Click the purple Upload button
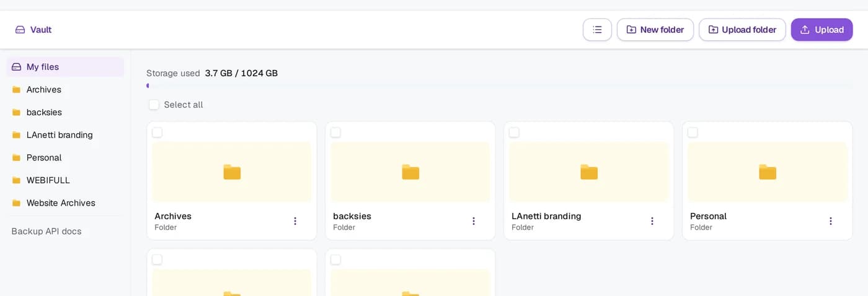 pos(821,30)
